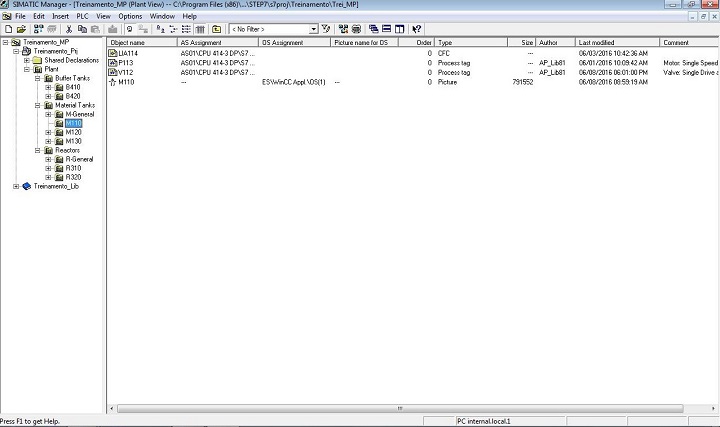Select the M130 folder in tree
720x427 pixels.
(x=73, y=141)
